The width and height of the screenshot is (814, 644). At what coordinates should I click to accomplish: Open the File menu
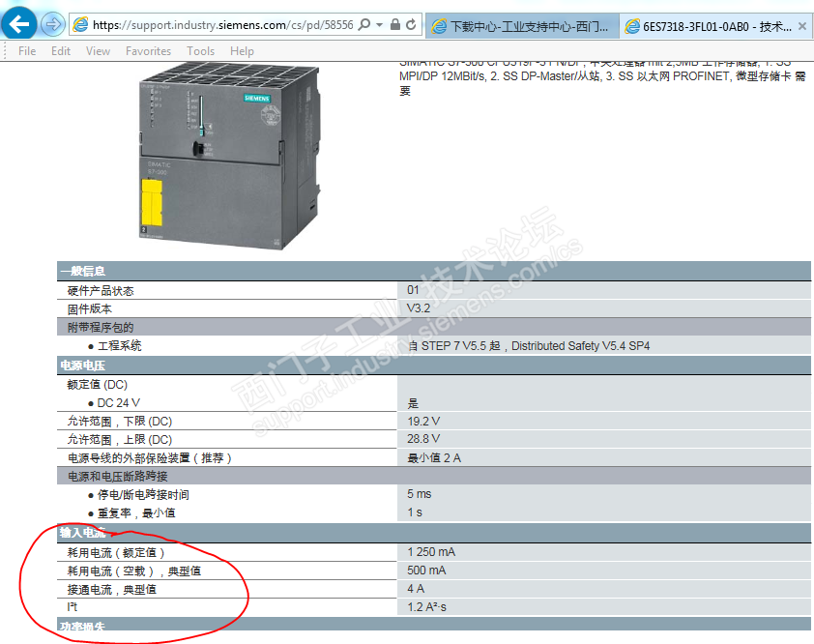pos(27,51)
